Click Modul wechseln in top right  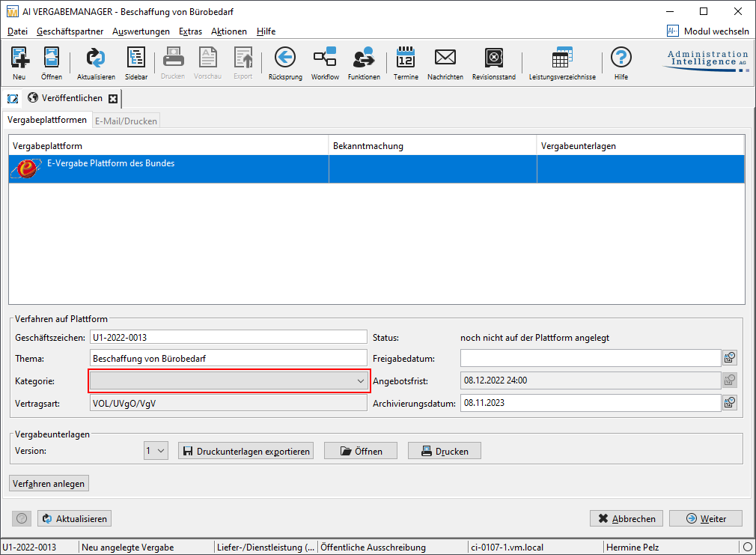click(708, 31)
